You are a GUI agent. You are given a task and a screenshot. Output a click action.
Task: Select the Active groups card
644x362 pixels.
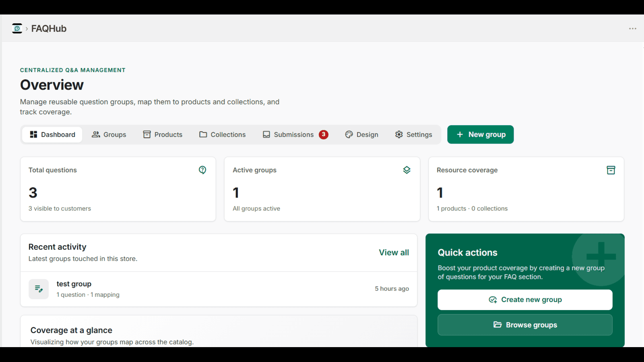point(322,189)
